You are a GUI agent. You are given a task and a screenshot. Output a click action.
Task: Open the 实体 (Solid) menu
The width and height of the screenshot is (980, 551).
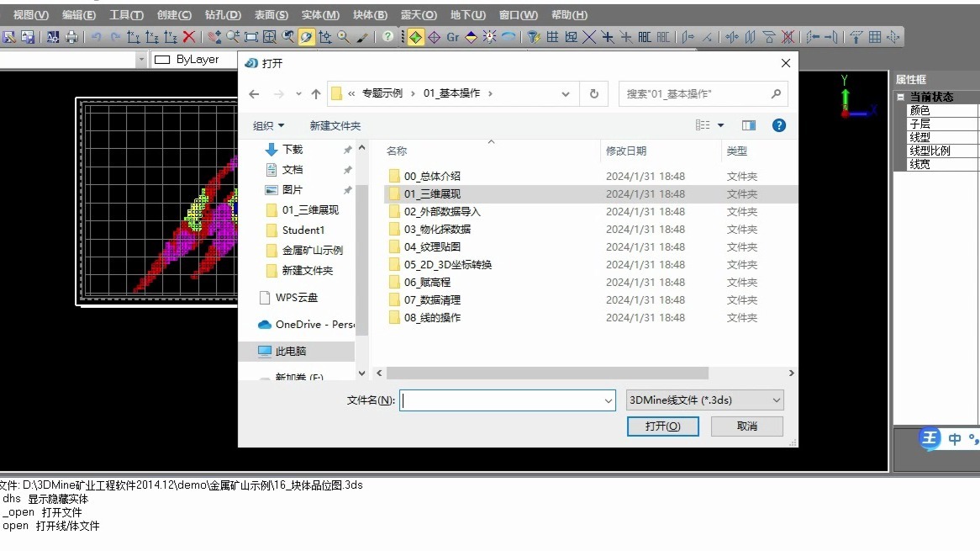pyautogui.click(x=319, y=14)
